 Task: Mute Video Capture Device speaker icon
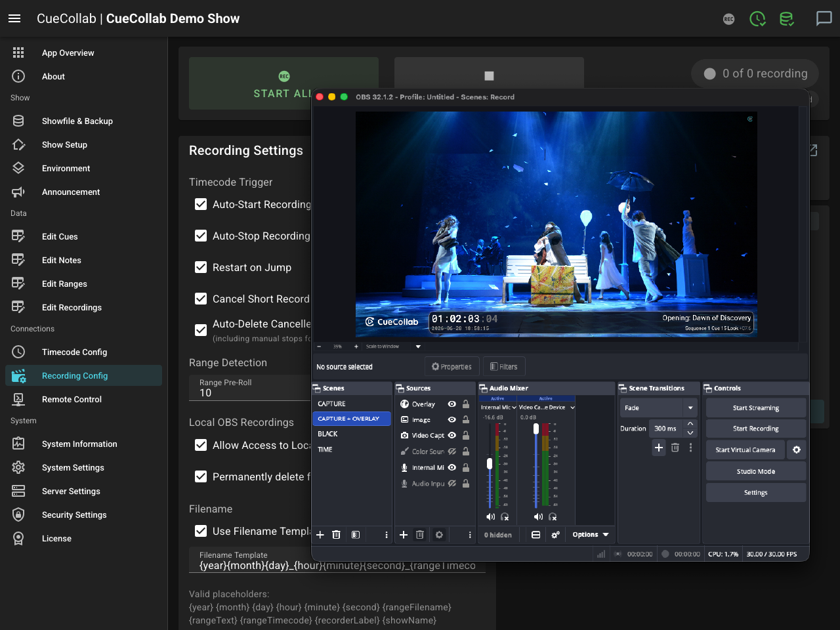pos(538,517)
